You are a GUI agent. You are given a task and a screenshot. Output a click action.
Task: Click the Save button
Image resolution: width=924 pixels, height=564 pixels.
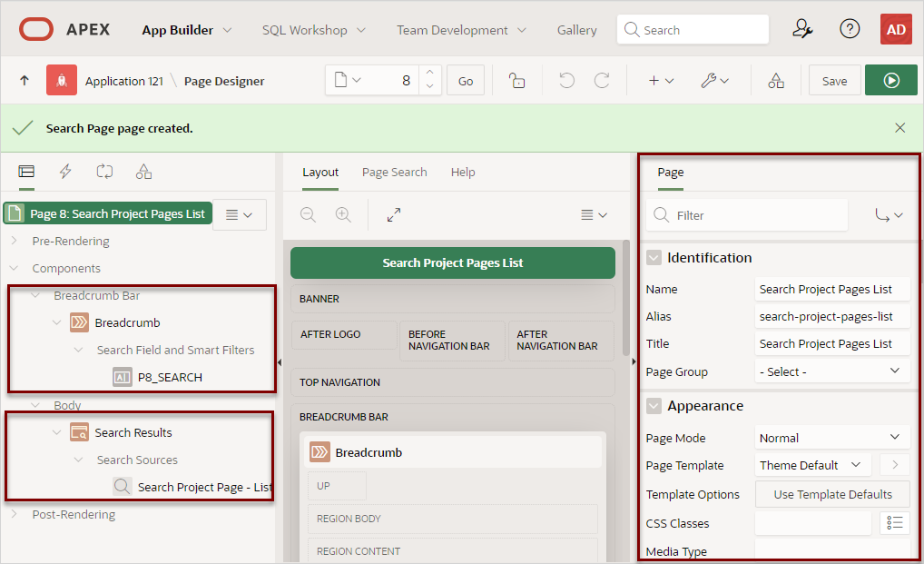pyautogui.click(x=834, y=81)
